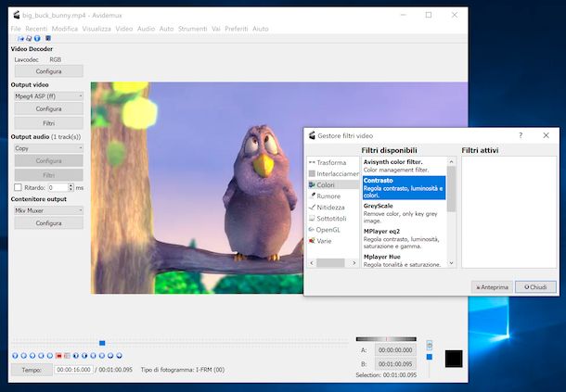566x392 pixels.
Task: Click Filtri under Output video
Action: (x=49, y=123)
